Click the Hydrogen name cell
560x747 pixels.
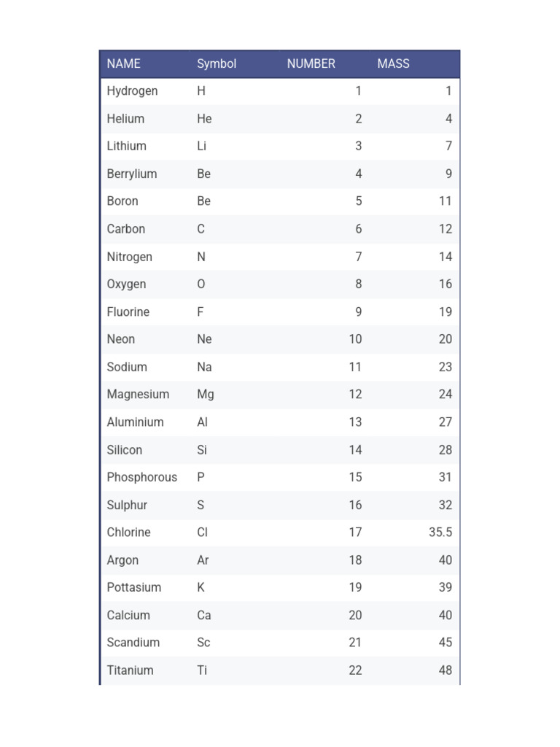(x=132, y=91)
